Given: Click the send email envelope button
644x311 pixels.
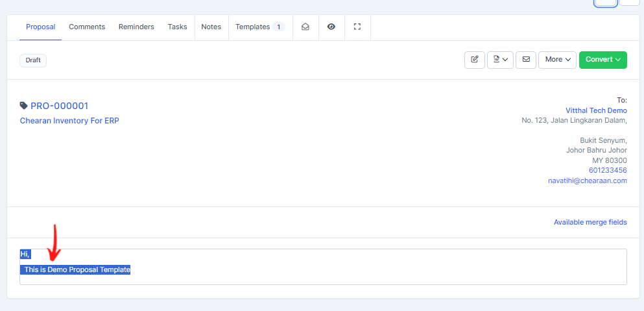Looking at the screenshot, I should 525,60.
